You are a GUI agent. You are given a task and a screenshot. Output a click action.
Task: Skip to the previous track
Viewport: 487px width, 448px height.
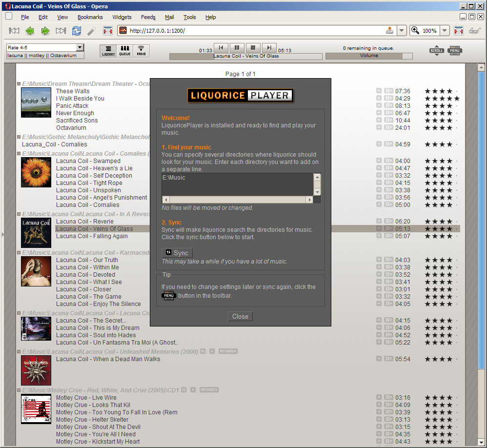(x=221, y=48)
